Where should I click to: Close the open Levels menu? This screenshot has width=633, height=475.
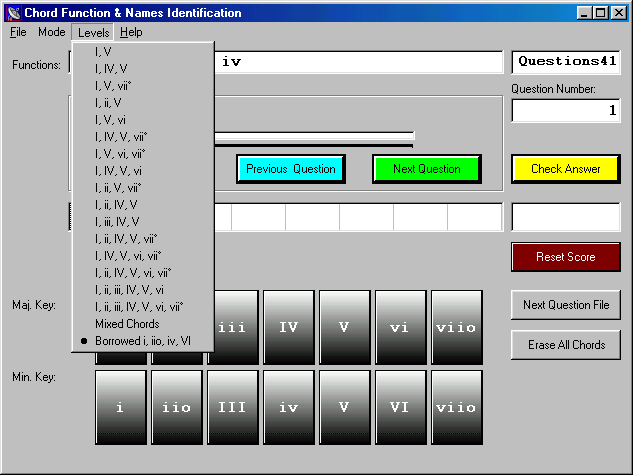tap(93, 32)
